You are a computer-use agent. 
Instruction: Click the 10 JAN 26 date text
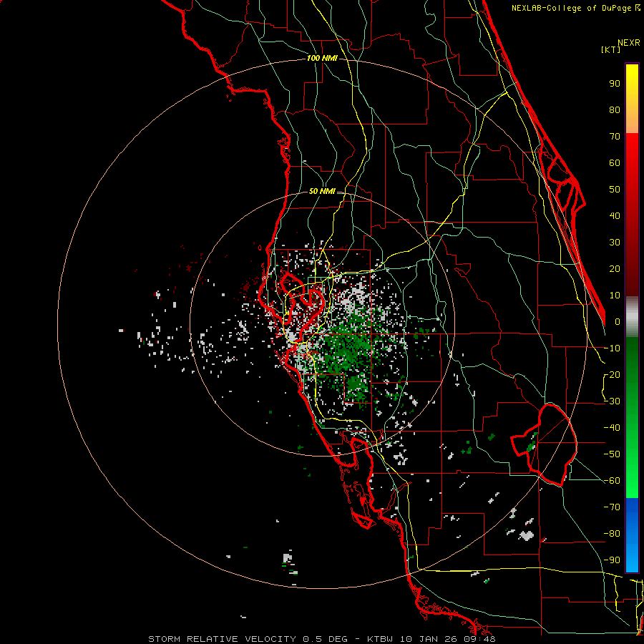(x=427, y=639)
